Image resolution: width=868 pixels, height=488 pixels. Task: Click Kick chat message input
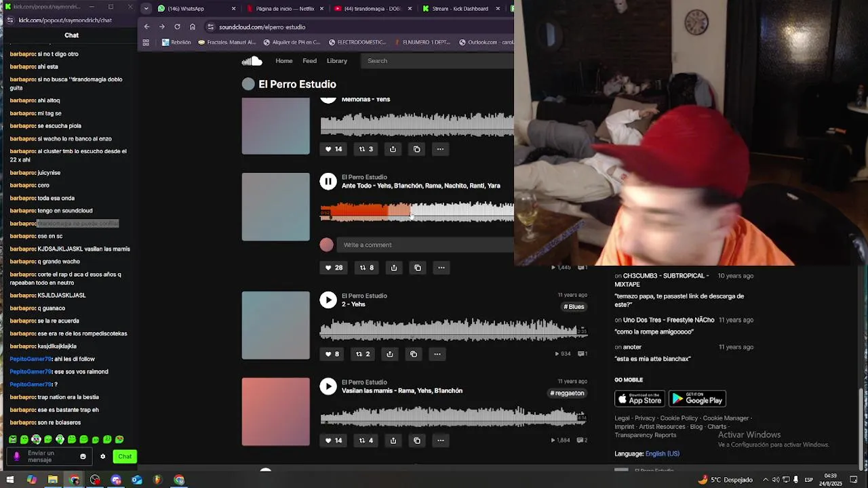coord(49,457)
